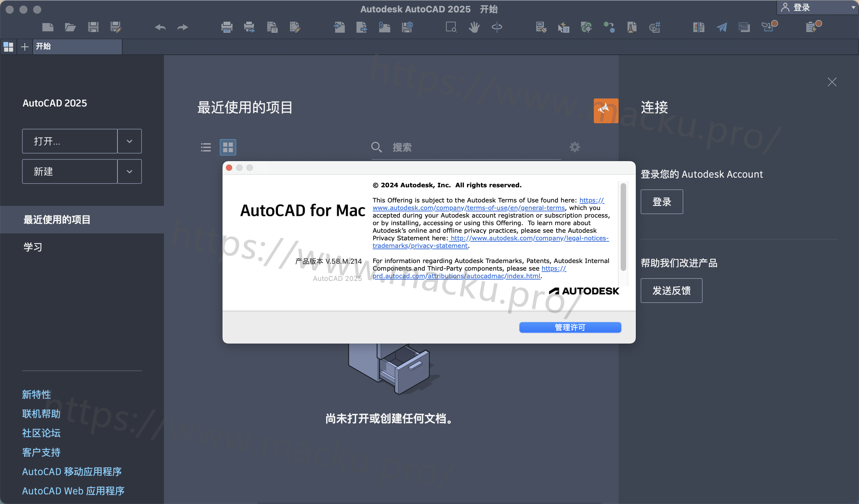Click the four-square tab overview icon
This screenshot has height=504, width=859.
coord(8,47)
